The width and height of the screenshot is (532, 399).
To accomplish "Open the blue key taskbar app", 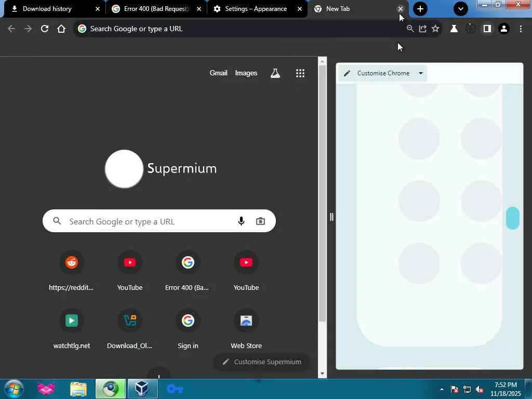I will [175, 389].
